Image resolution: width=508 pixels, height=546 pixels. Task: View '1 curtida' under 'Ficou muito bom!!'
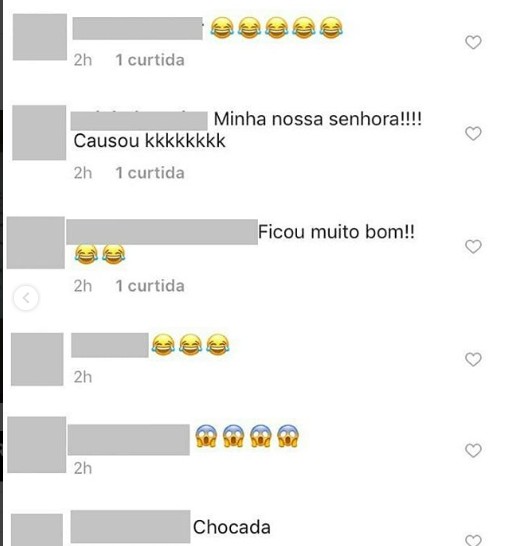click(x=150, y=286)
